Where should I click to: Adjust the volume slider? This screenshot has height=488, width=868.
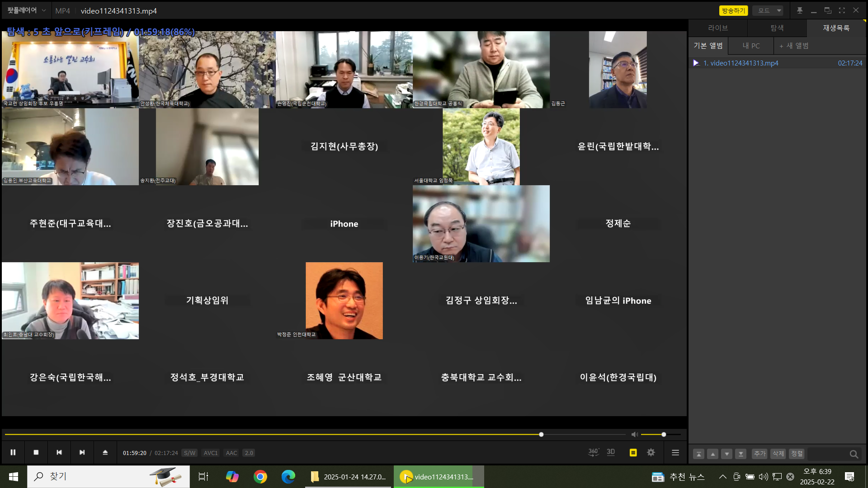(x=663, y=434)
